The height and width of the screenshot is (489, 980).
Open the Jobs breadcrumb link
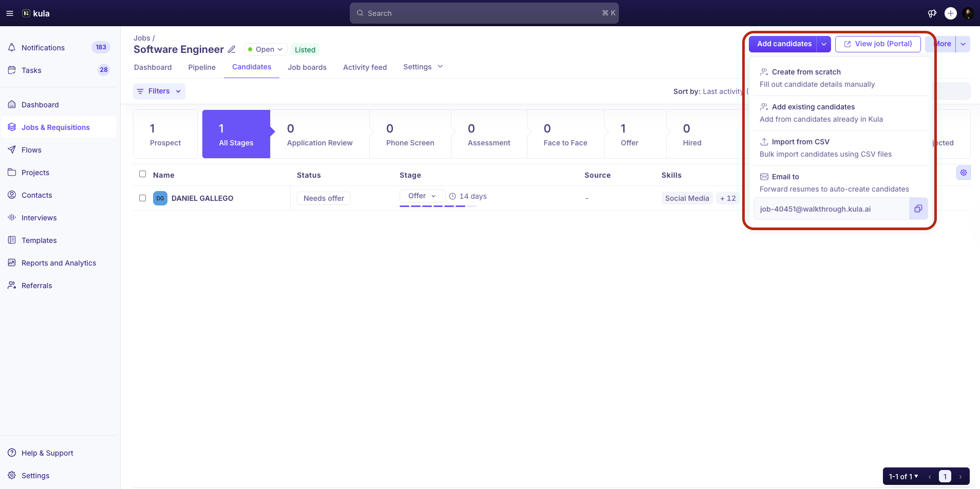142,38
